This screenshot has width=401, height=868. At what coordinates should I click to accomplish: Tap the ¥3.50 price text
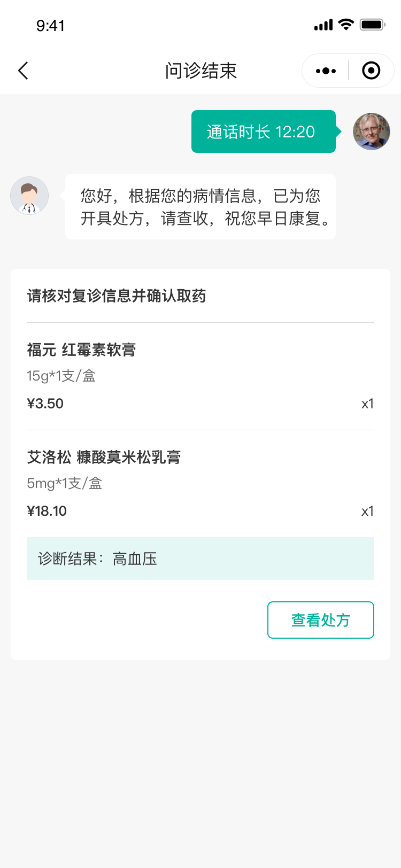(45, 404)
